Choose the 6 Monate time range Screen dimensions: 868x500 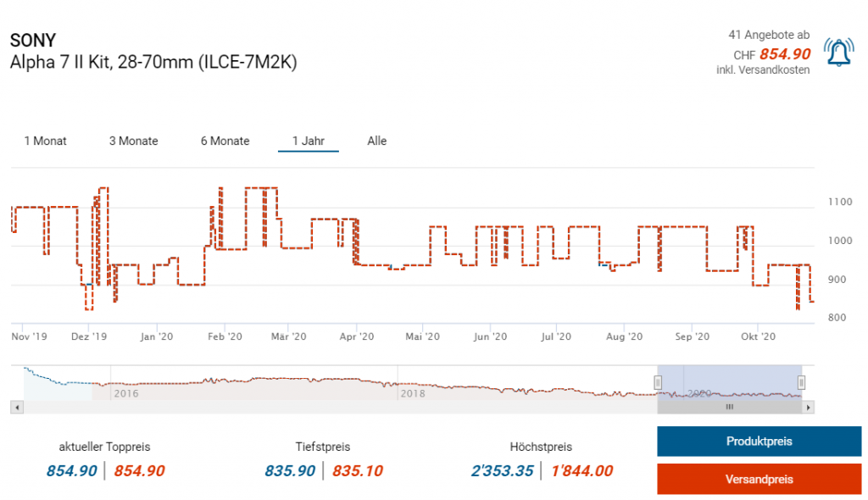point(225,141)
